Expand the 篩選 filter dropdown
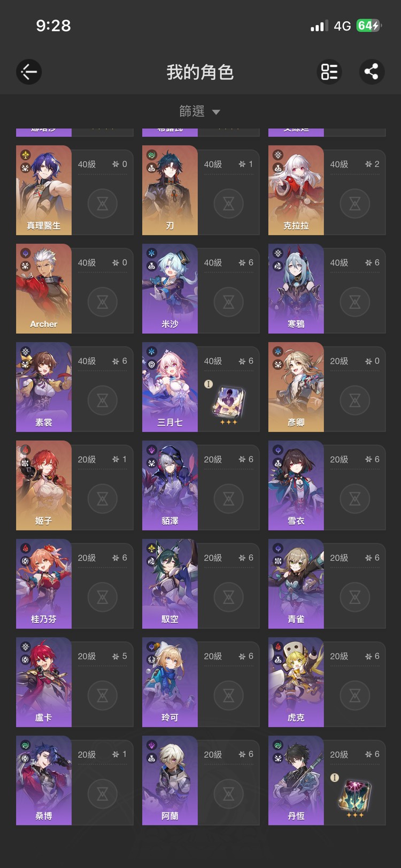This screenshot has width=401, height=868. coord(199,111)
